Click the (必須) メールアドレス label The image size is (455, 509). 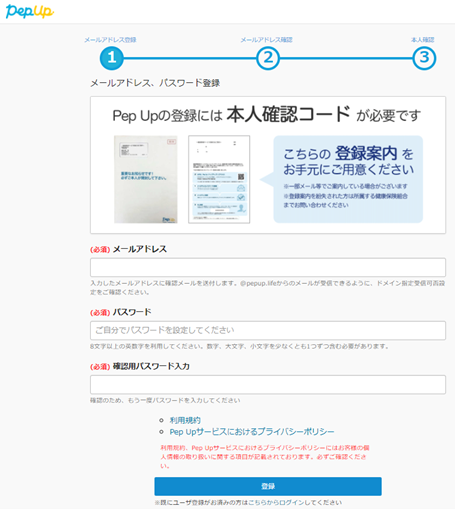pos(128,249)
